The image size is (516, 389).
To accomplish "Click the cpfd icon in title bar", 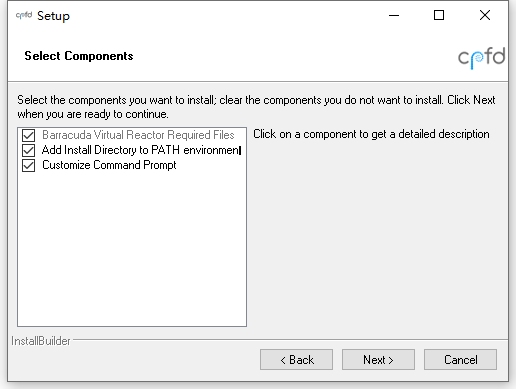I will [24, 15].
